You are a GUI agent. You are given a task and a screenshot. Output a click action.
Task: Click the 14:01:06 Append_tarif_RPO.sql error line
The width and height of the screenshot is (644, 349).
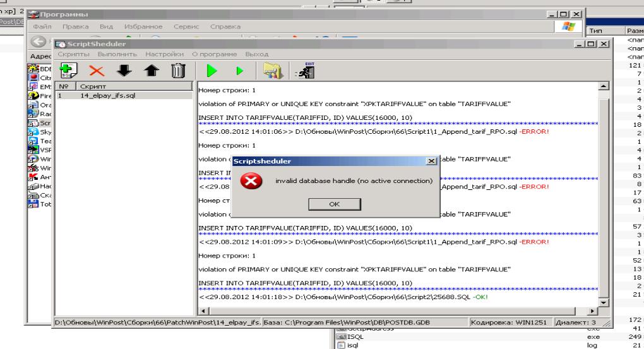click(374, 131)
